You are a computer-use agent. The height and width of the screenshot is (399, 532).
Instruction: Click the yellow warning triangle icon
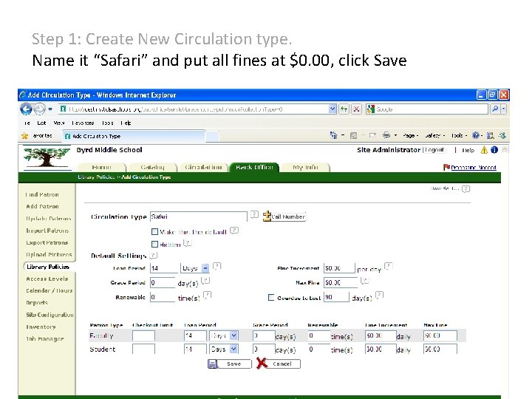click(x=484, y=150)
